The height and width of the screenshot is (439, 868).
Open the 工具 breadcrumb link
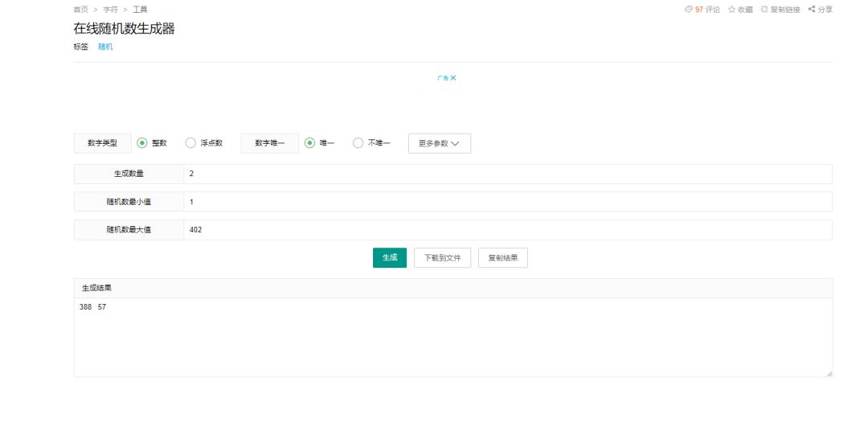(140, 10)
